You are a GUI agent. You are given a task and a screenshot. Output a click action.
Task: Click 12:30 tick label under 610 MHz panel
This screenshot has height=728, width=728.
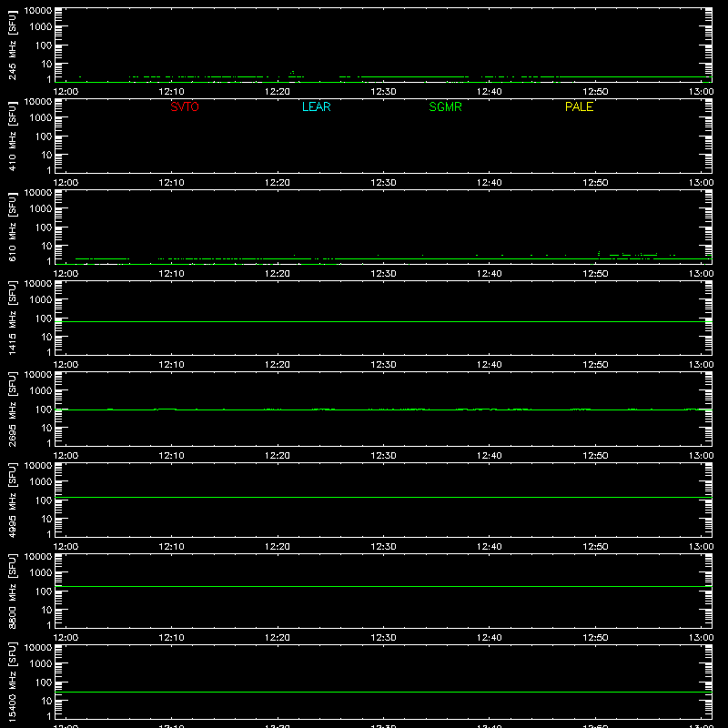pos(383,274)
